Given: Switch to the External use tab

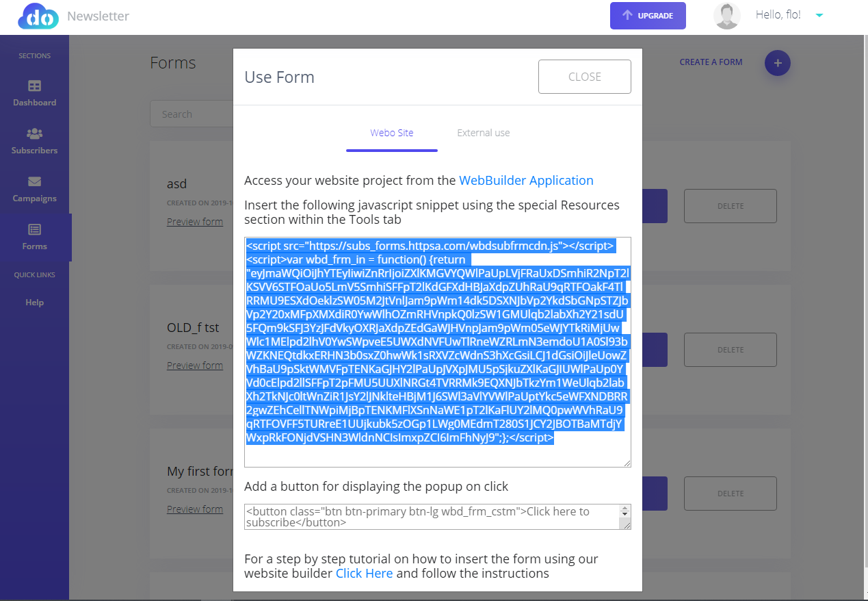Looking at the screenshot, I should tap(484, 133).
